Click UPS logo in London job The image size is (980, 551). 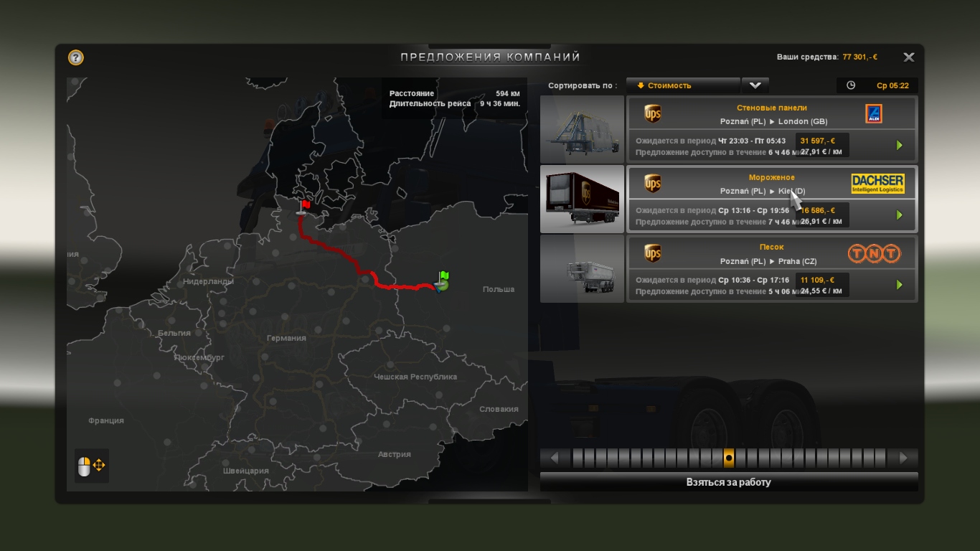coord(652,113)
